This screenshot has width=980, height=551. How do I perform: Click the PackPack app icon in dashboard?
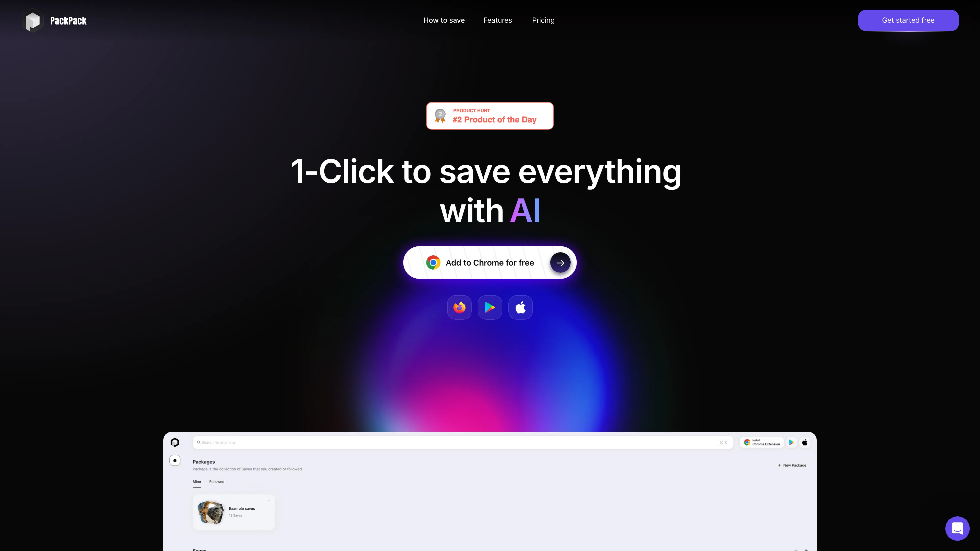pyautogui.click(x=175, y=442)
